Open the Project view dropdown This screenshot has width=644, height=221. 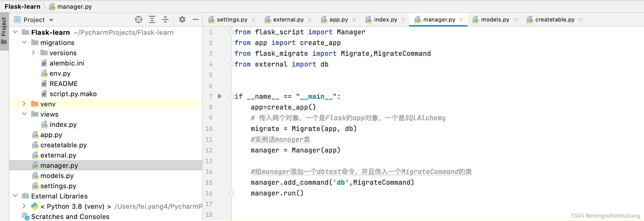click(51, 20)
